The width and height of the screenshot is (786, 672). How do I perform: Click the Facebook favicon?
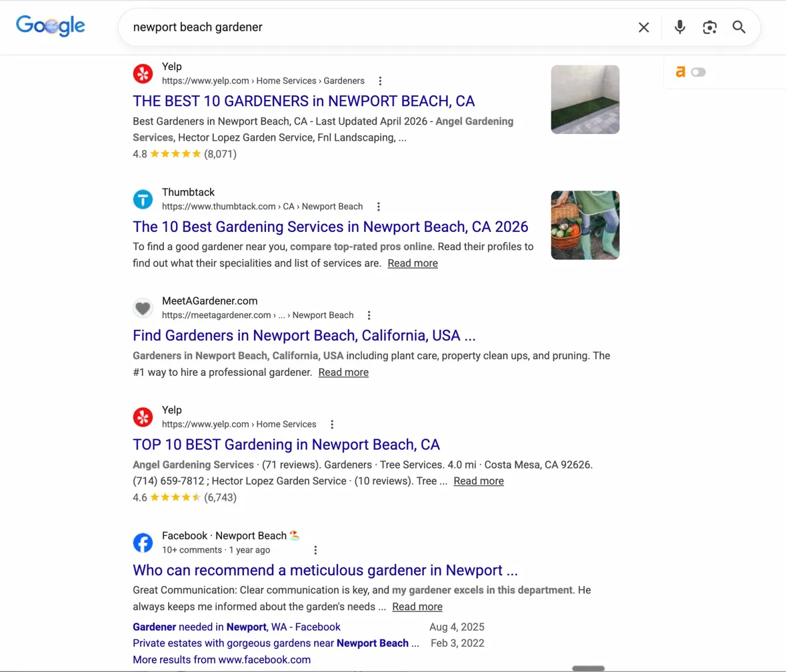pos(143,543)
